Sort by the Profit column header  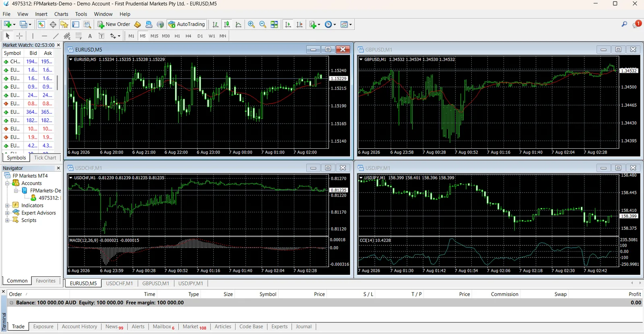(635, 295)
